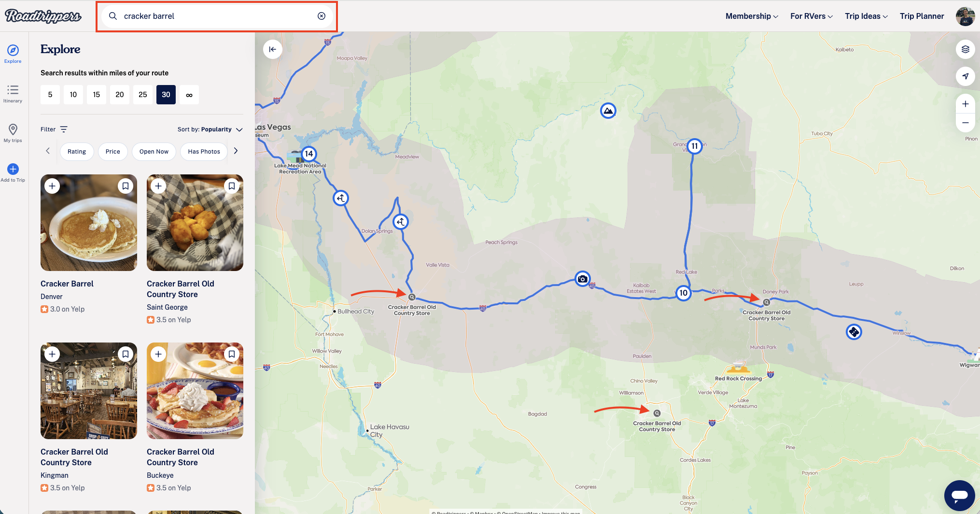Image resolution: width=980 pixels, height=514 pixels.
Task: Select the infinite distance radius option
Action: click(189, 95)
